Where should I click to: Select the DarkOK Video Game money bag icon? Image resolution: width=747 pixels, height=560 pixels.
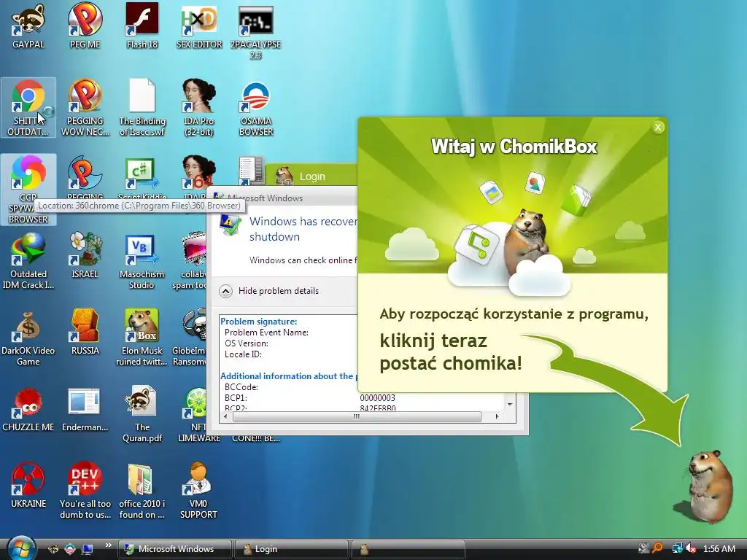(28, 337)
